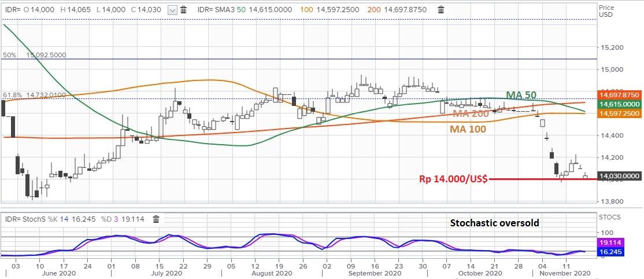The image size is (644, 279).
Task: Open the IDR= series dropdown arrow
Action: pos(172,10)
